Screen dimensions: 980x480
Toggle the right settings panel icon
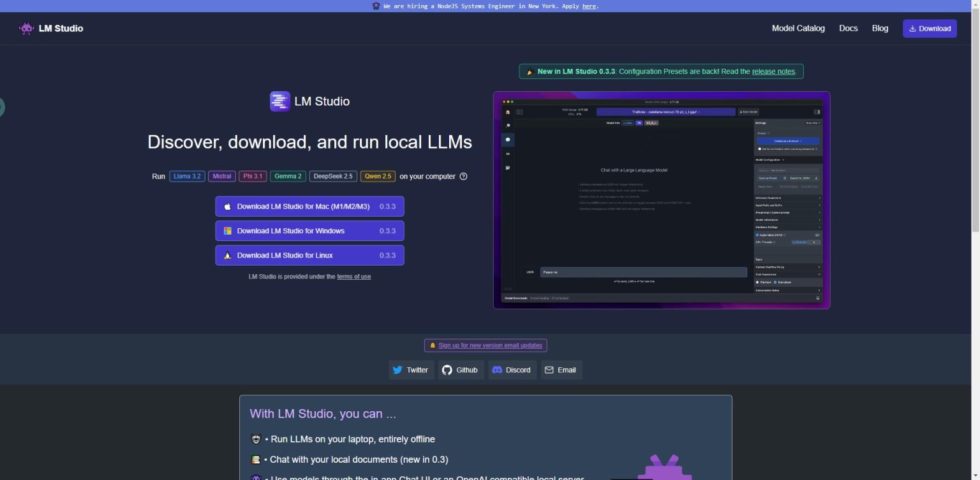coord(817,112)
